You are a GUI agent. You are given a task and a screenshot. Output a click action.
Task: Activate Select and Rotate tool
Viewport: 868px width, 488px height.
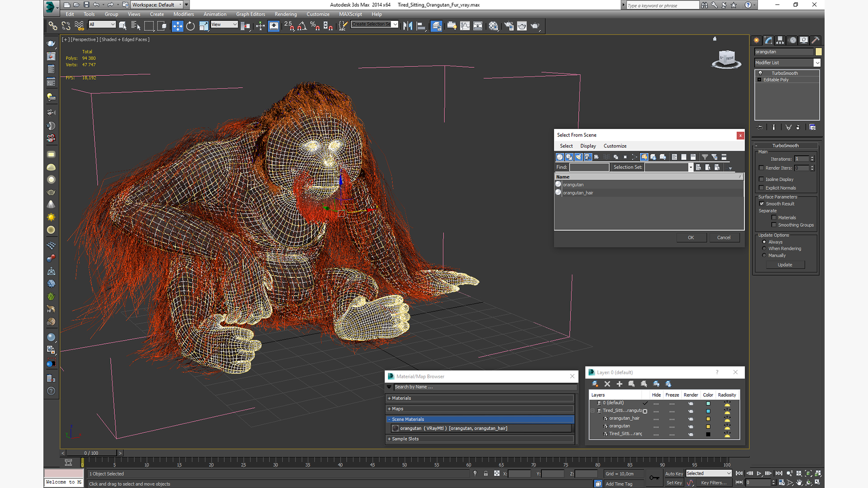pos(190,26)
